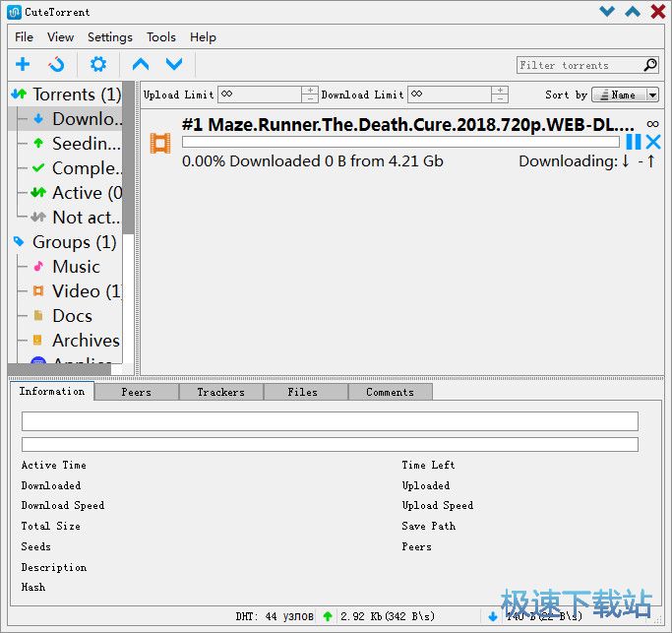Switch to the Files tab
This screenshot has height=633, width=672.
point(303,392)
